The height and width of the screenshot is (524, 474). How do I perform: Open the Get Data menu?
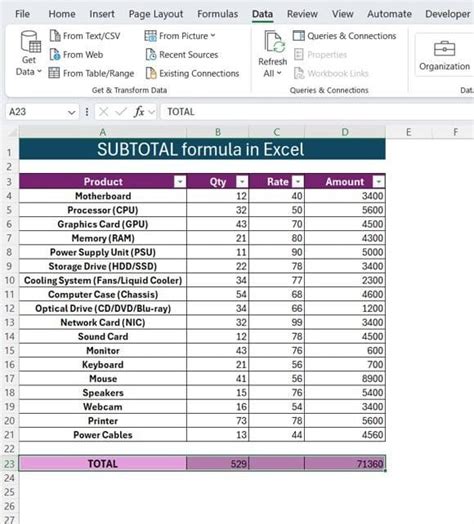pos(29,53)
